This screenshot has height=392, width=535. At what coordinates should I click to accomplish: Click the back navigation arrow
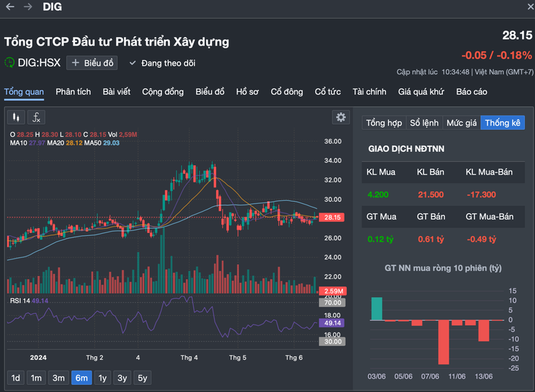10,6
